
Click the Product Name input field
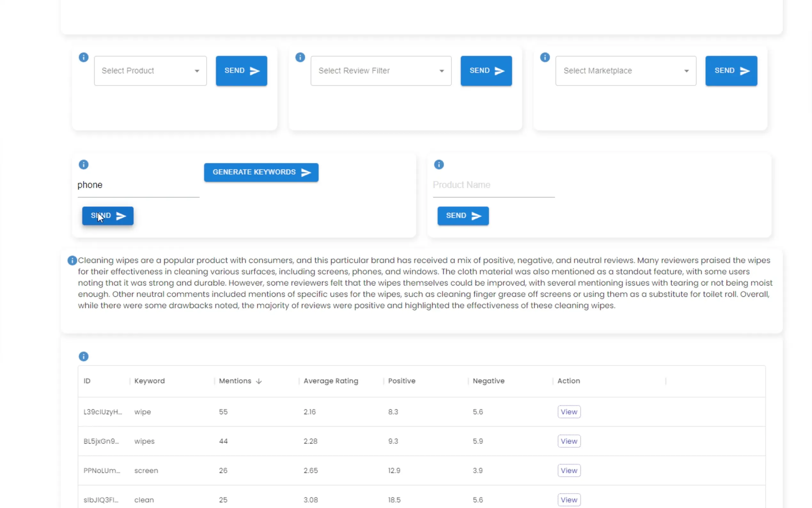click(x=494, y=185)
